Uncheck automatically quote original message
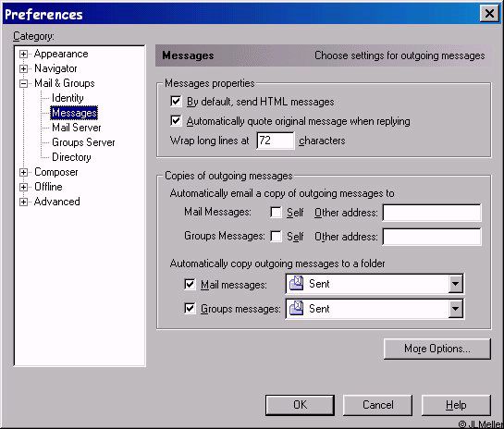Viewport: 504px width, 429px height. coord(176,121)
